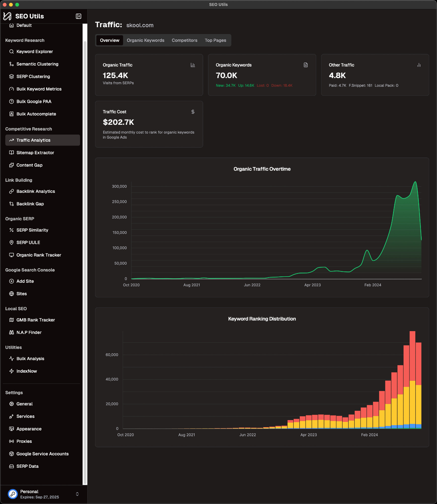Screen dimensions: 437x504
Task: Click the Expires: Sep 27, 2025 text
Action: [x=40, y=497]
